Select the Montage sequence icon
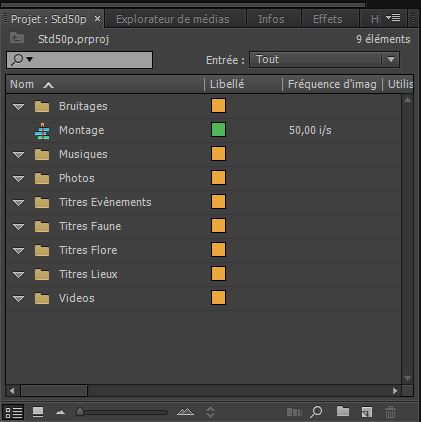421x422 pixels. coord(42,131)
